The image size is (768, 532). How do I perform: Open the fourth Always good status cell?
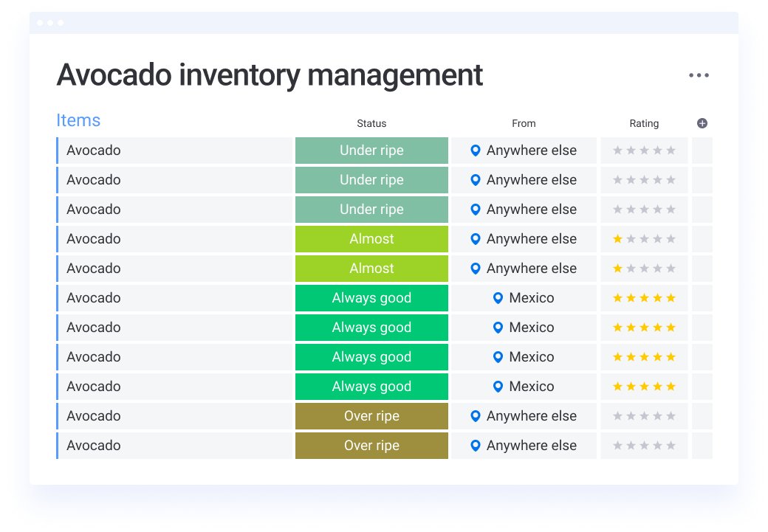coord(371,386)
